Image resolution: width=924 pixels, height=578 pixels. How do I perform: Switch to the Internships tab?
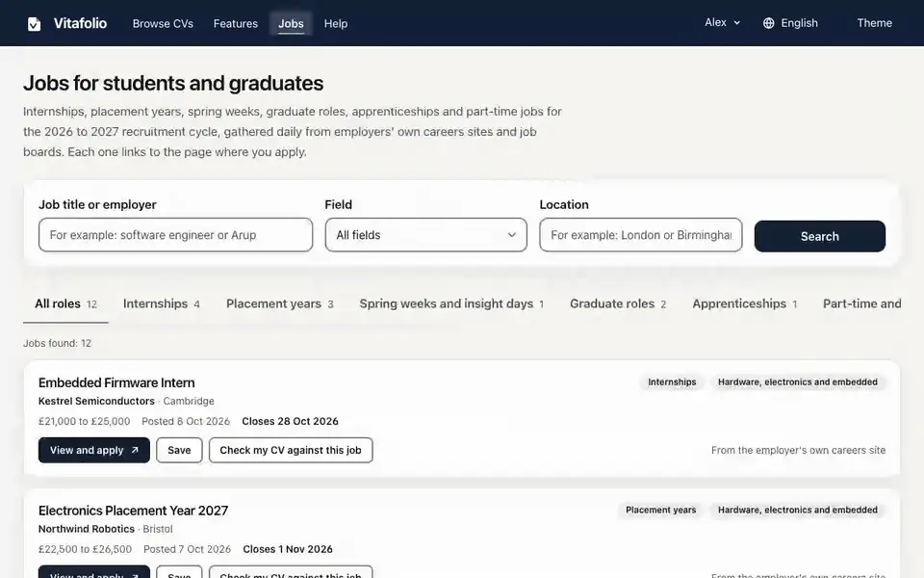162,303
